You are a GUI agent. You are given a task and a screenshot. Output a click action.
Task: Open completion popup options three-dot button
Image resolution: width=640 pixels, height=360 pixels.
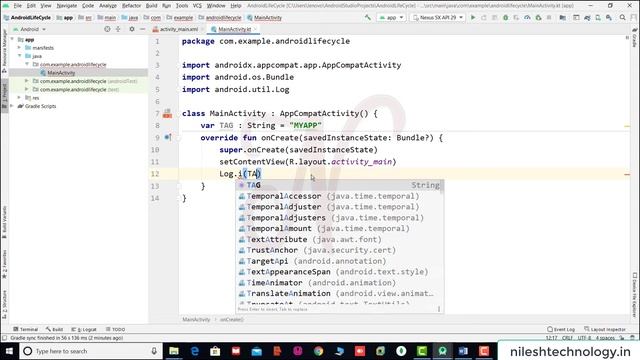coord(439,309)
